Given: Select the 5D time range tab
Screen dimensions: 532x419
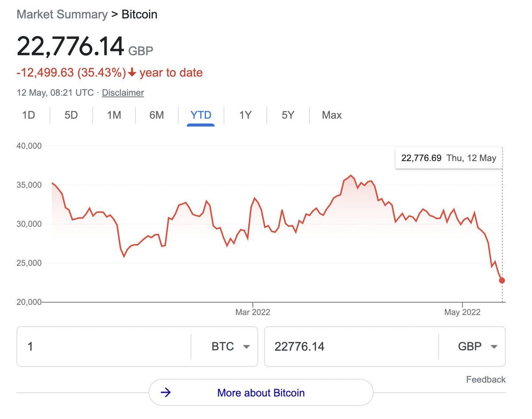Looking at the screenshot, I should coord(71,115).
